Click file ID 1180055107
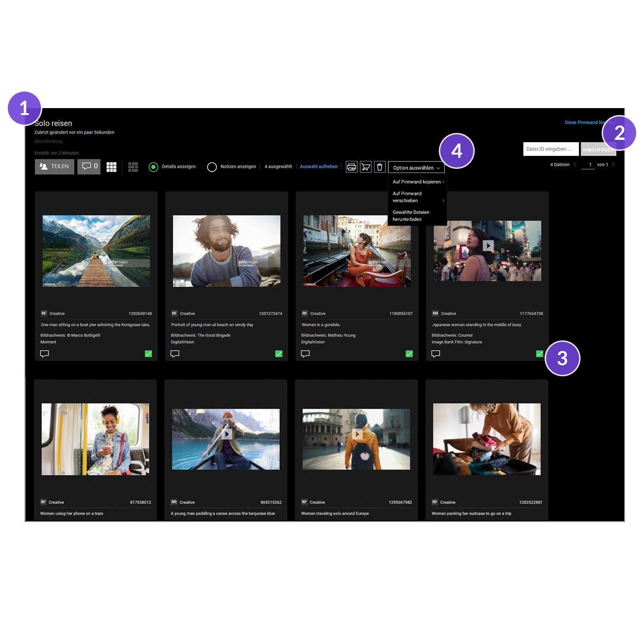This screenshot has width=644, height=644. click(x=401, y=314)
